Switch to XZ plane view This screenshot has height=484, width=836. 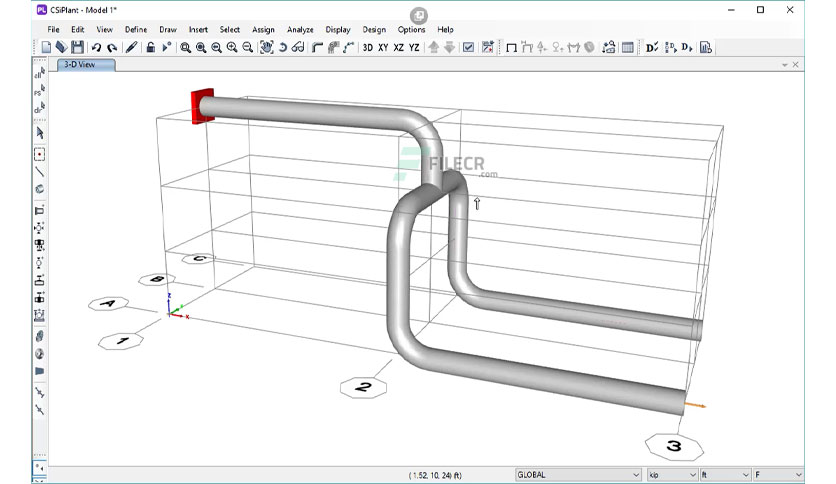pos(398,47)
